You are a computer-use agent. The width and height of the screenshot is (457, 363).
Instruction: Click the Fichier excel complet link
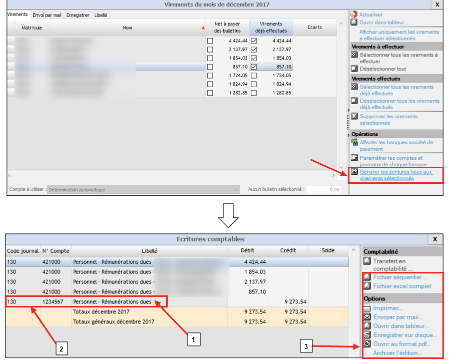(402, 286)
